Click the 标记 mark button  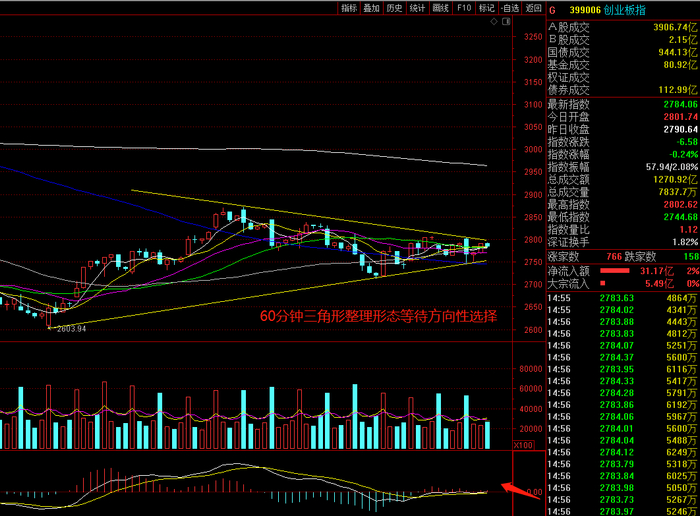pyautogui.click(x=487, y=8)
